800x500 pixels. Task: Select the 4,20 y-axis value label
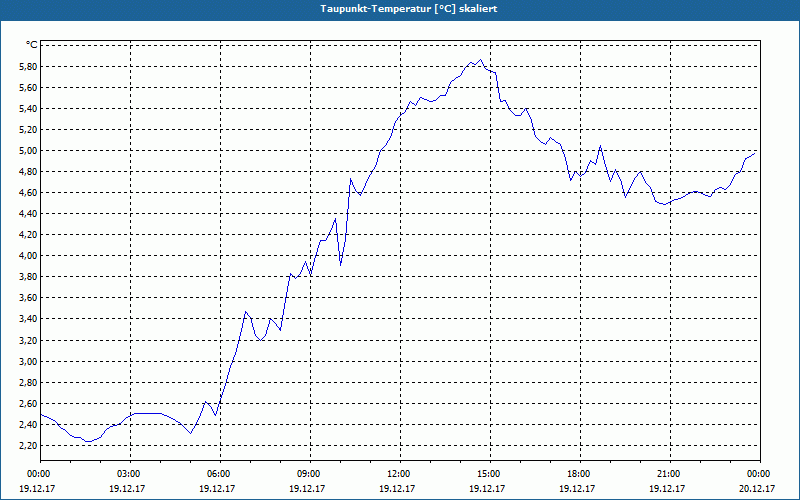click(29, 235)
